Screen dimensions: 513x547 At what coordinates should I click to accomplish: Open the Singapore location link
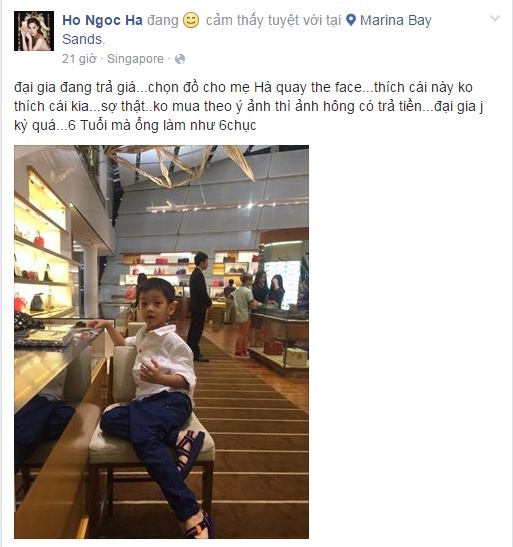point(135,59)
